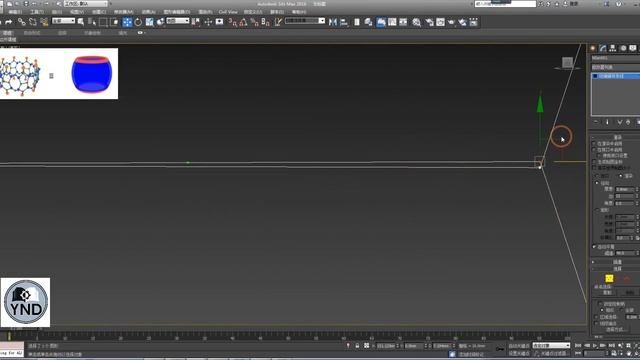Switch to the Modify command panel tab
640x360 pixels.
603,48
